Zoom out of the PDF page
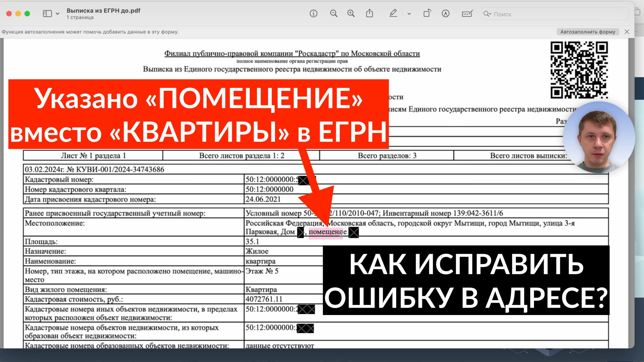 coord(333,14)
